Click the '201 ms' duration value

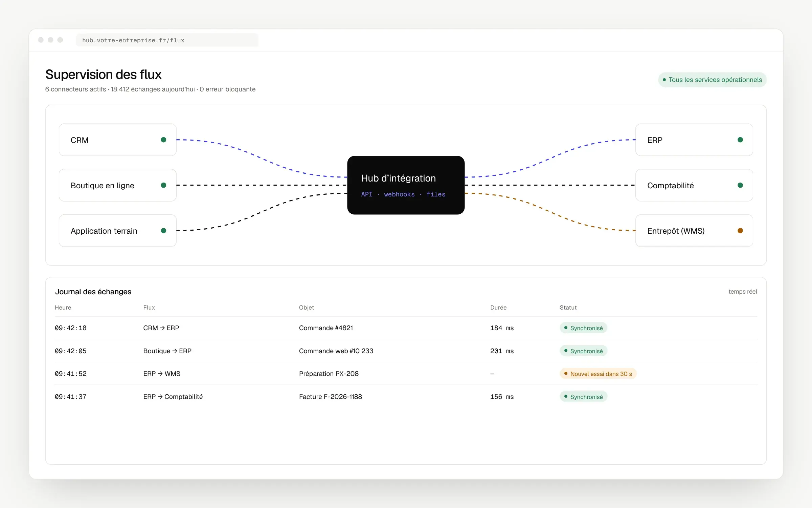click(502, 351)
